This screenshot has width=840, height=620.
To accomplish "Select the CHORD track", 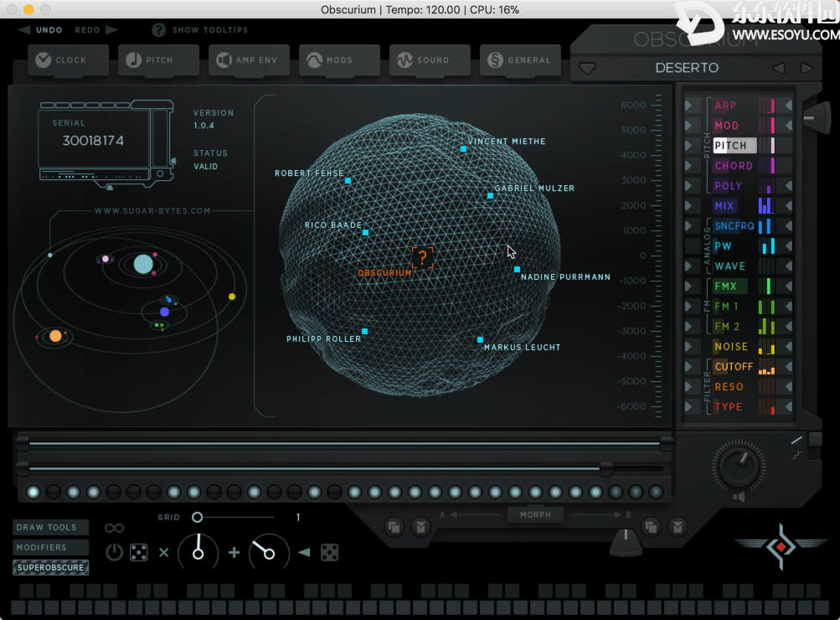I will pyautogui.click(x=734, y=166).
